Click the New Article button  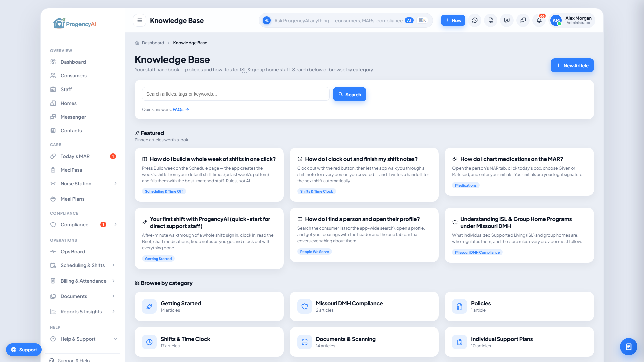[572, 65]
